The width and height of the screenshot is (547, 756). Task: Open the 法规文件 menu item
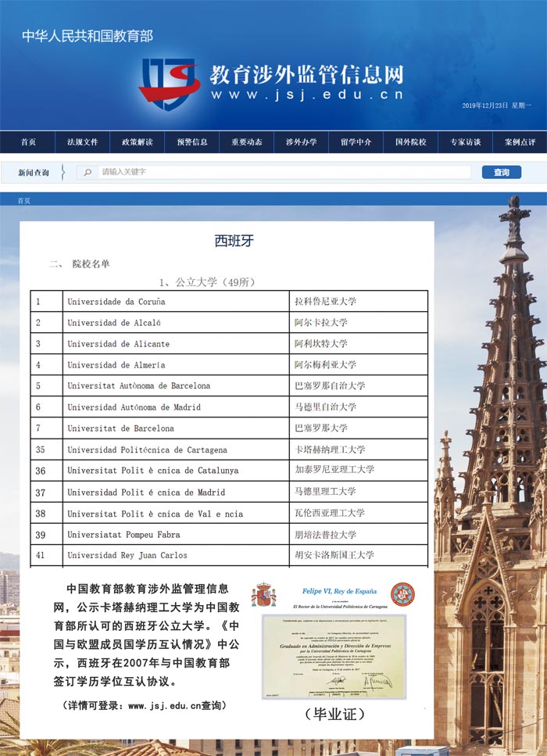coord(83,142)
